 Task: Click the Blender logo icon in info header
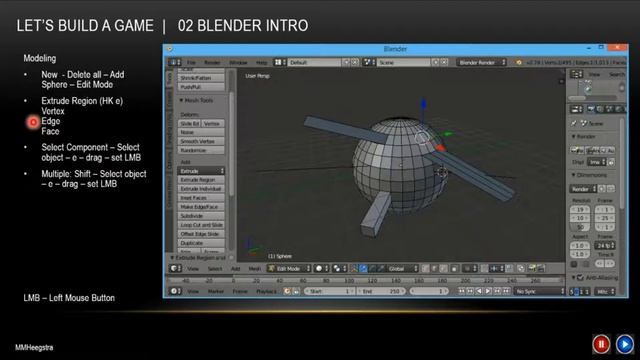[519, 62]
